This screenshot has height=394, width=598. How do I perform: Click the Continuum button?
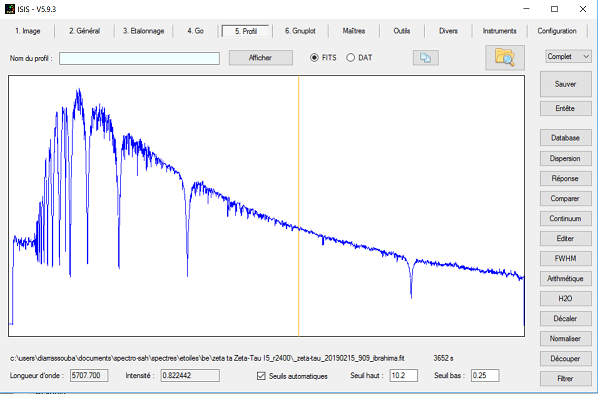[566, 219]
